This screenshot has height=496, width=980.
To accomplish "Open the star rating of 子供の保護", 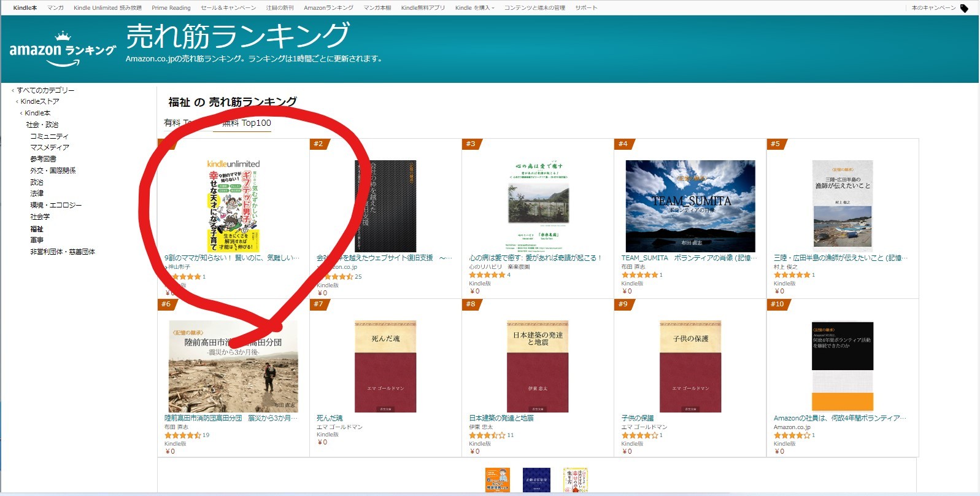I will [x=639, y=435].
